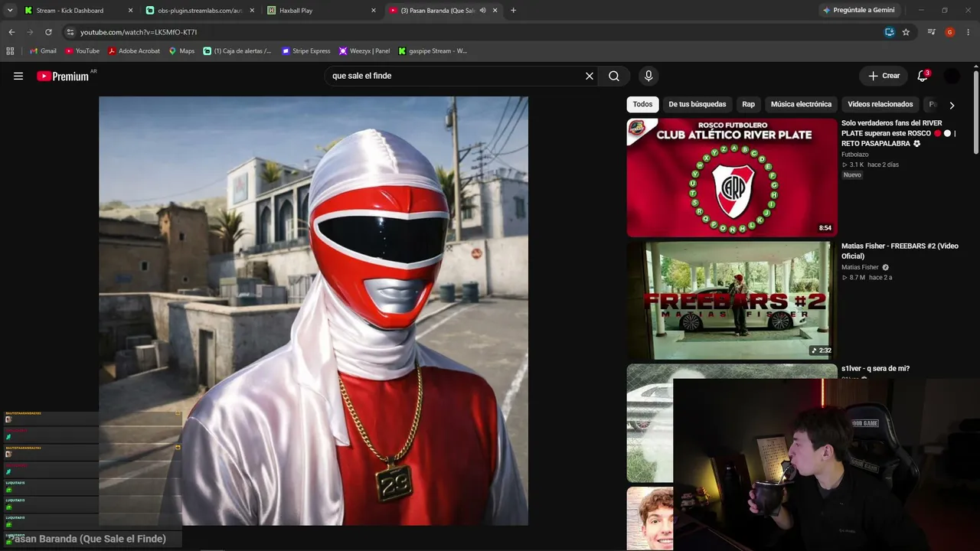Open the Matias Fisher channel link
980x551 pixels.
(860, 267)
